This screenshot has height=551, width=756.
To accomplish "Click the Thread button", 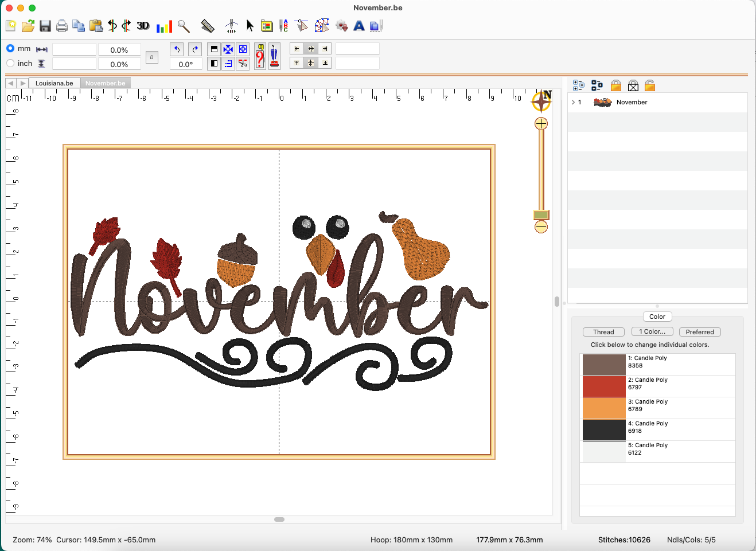I will pyautogui.click(x=603, y=332).
